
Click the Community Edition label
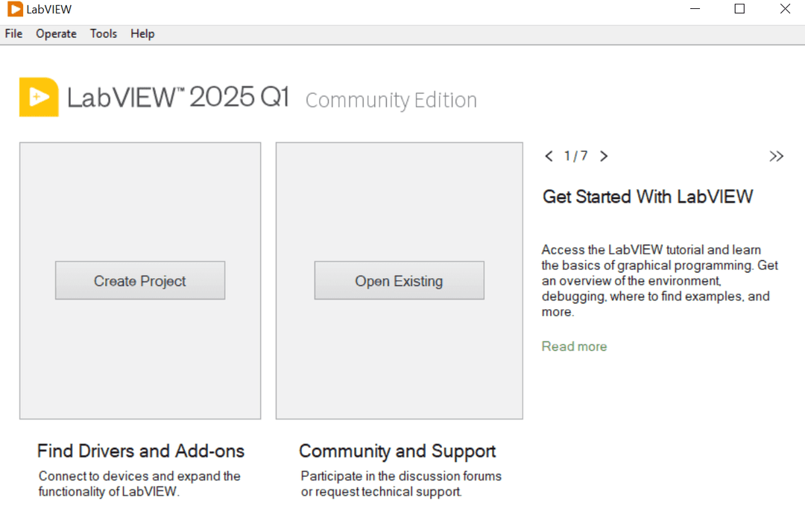point(391,100)
